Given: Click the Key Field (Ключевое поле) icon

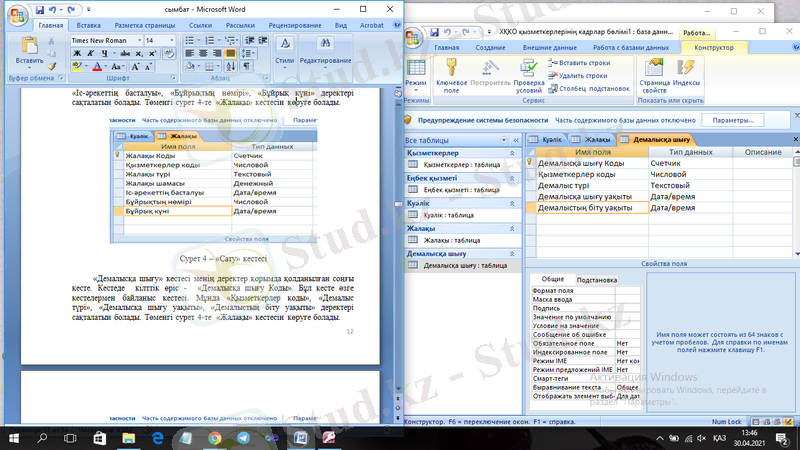Looking at the screenshot, I should tap(452, 70).
